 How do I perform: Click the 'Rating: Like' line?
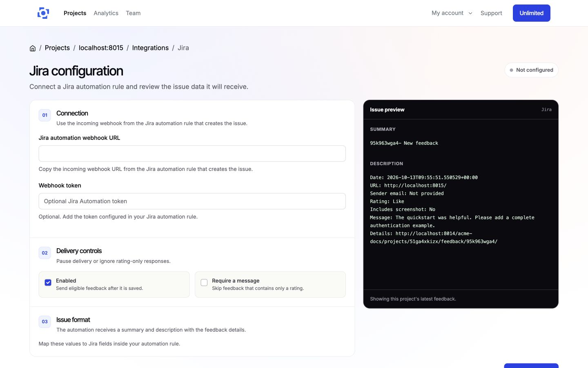pos(387,202)
